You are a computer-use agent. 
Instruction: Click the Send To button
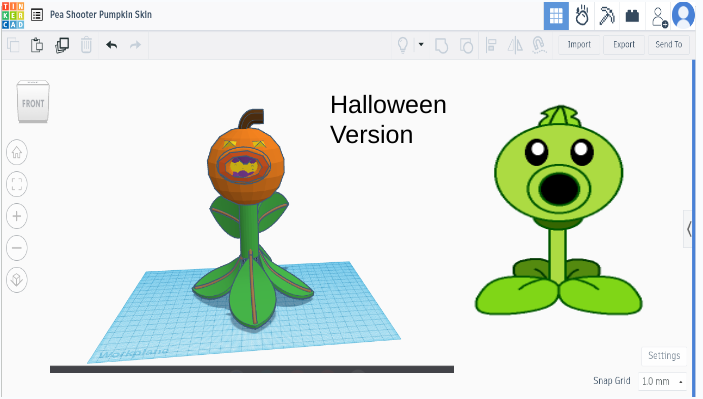668,45
